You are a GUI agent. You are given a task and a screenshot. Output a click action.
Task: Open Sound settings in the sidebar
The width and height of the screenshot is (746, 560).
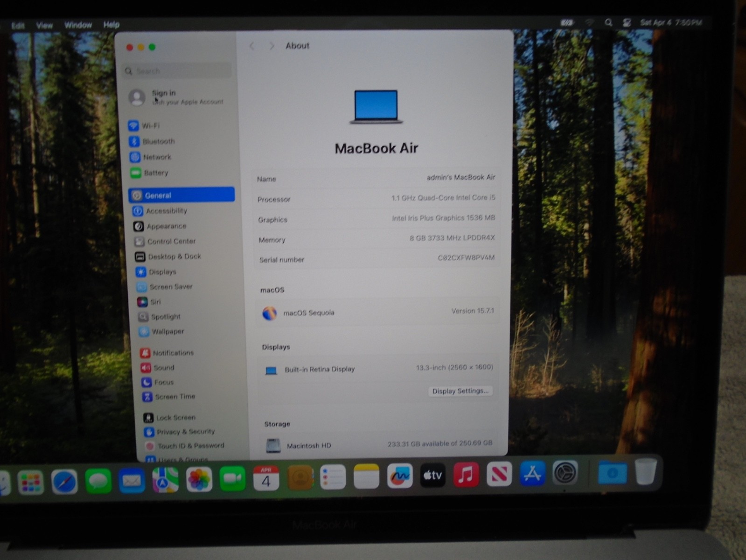tap(158, 368)
